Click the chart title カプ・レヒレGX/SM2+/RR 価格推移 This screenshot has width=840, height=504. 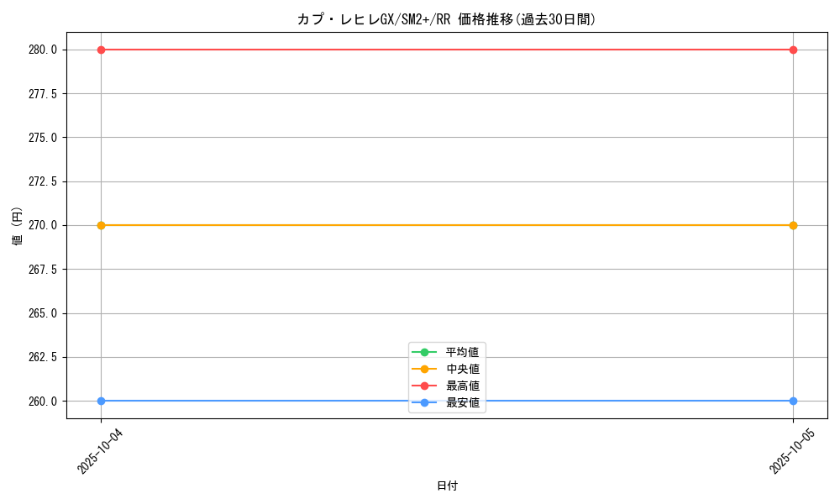pyautogui.click(x=446, y=19)
